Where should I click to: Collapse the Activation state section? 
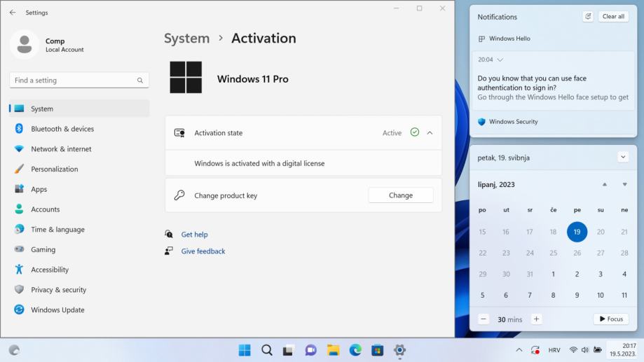click(x=430, y=132)
